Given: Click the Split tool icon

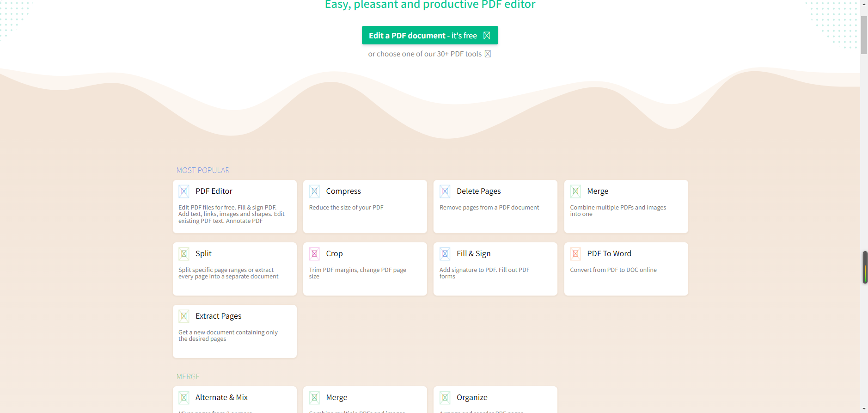Looking at the screenshot, I should click(x=184, y=254).
